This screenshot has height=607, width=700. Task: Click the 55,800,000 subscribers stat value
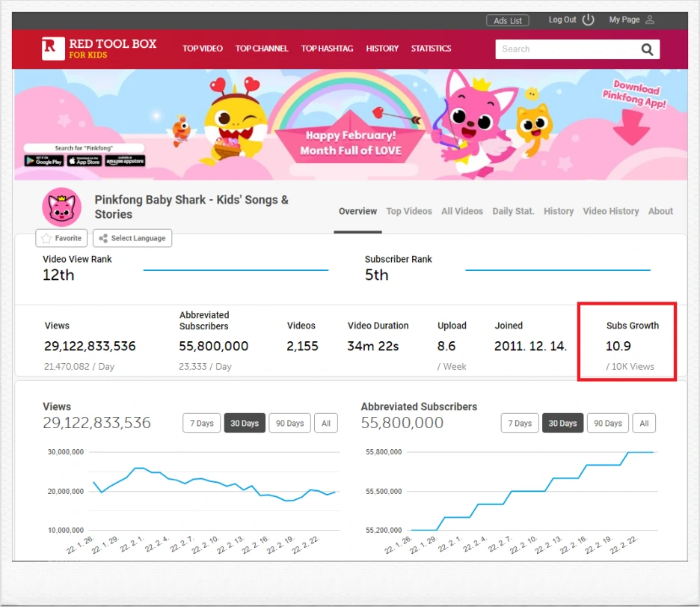[x=213, y=346]
